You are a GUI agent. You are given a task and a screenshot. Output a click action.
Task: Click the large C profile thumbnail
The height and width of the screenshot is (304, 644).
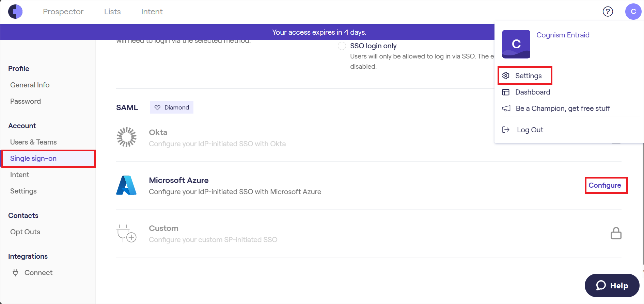[x=516, y=44]
